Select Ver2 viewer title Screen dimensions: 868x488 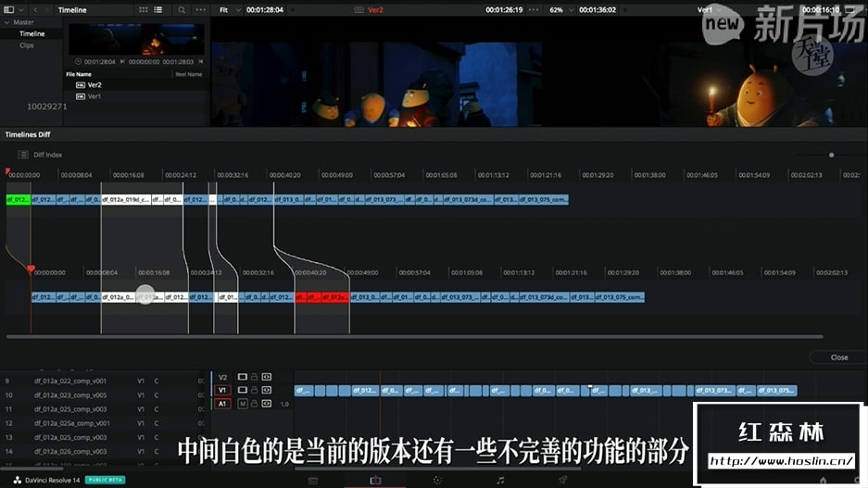(x=375, y=10)
